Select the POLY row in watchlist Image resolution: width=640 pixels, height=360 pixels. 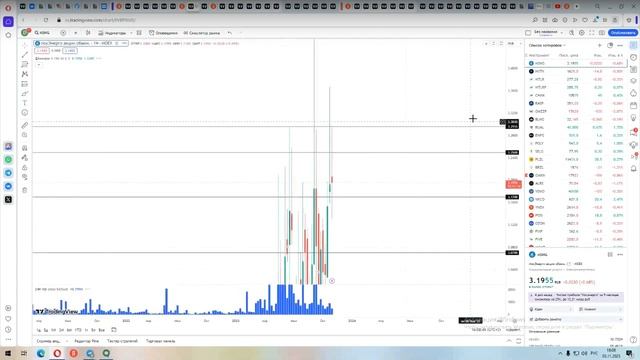(x=576, y=143)
